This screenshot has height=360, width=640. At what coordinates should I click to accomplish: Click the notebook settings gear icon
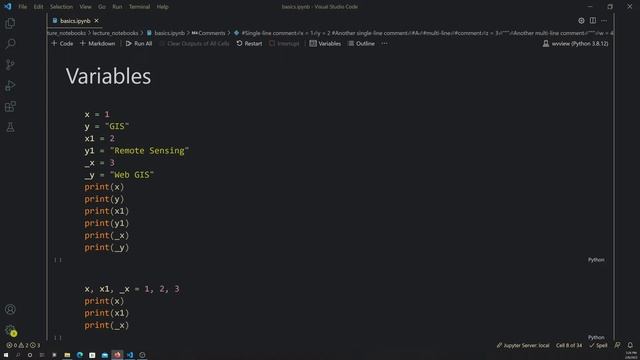(x=581, y=20)
